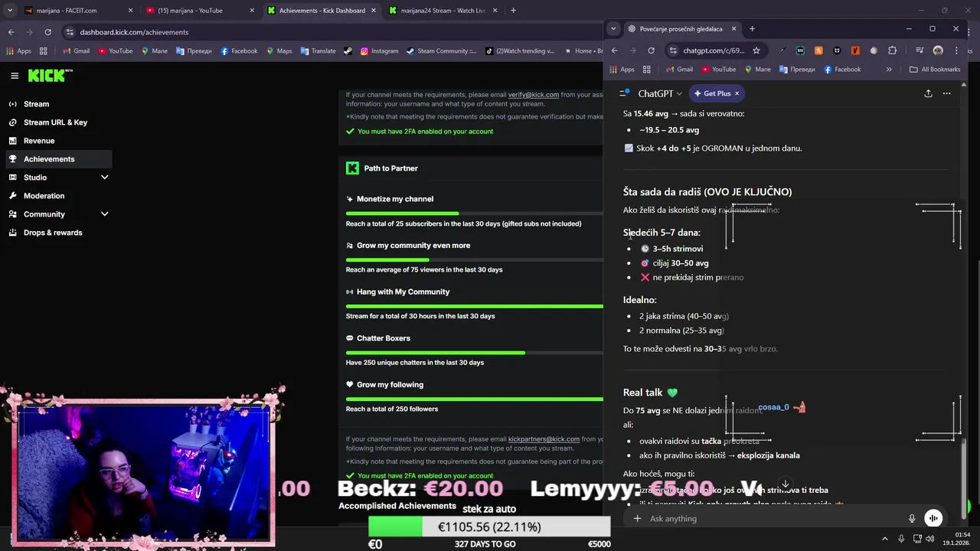Open extensions puzzle icon in ChatGPT window
The height and width of the screenshot is (551, 980).
[893, 51]
